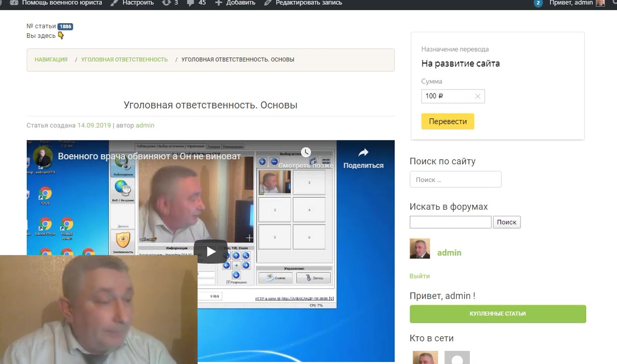Click the Поиск forum search button
Image resolution: width=617 pixels, height=364 pixels.
[x=506, y=222]
